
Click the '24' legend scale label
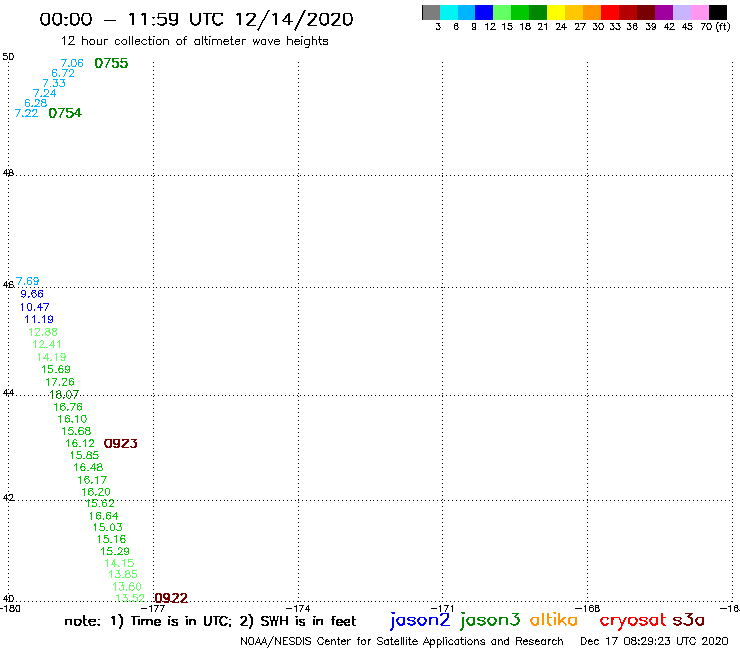(561, 27)
